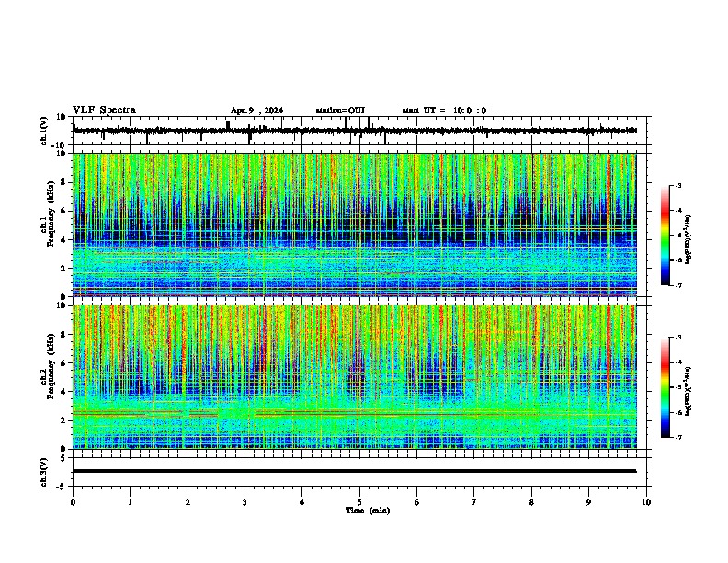Select the log(PSD) label beside ch.1 color bar
Screen dimensions: 728x563
[688, 239]
